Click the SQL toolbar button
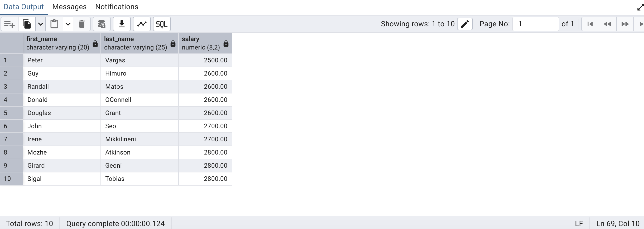Image resolution: width=644 pixels, height=229 pixels. [162, 24]
